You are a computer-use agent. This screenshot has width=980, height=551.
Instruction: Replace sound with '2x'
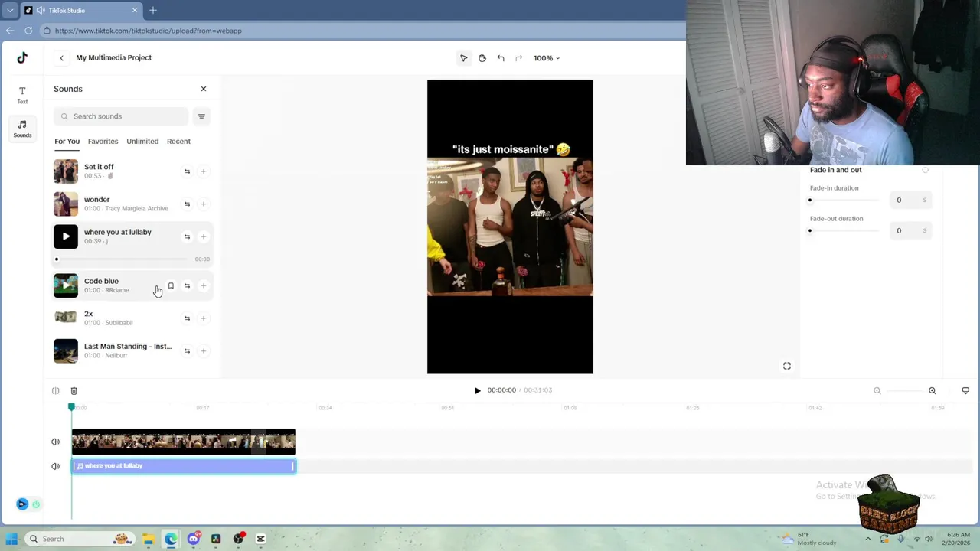[x=187, y=318]
